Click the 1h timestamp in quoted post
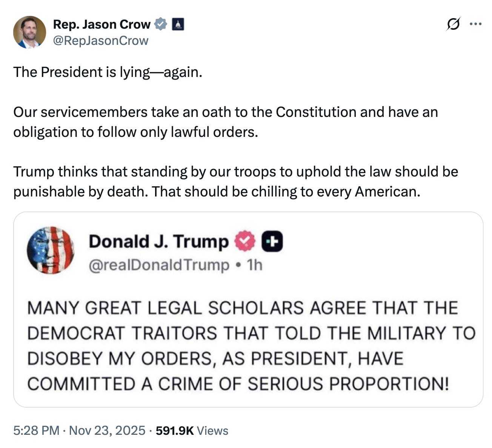The height and width of the screenshot is (448, 492). pos(254,265)
